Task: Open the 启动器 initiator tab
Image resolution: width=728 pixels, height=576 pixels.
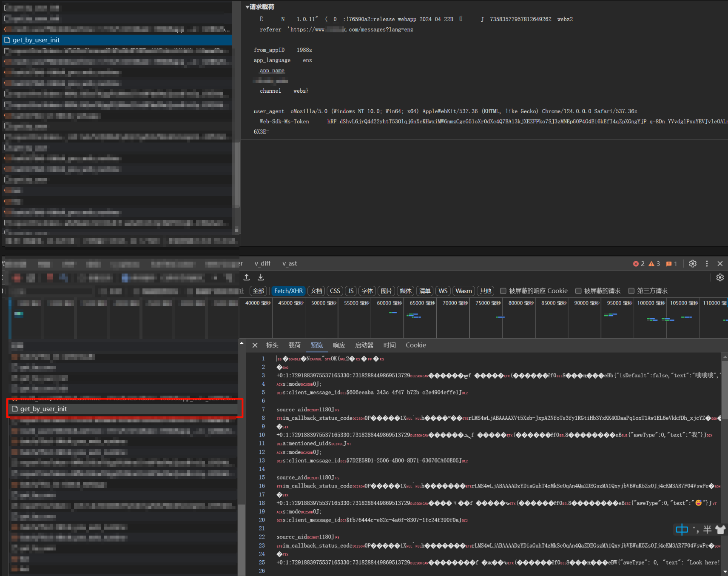Action: coord(364,345)
